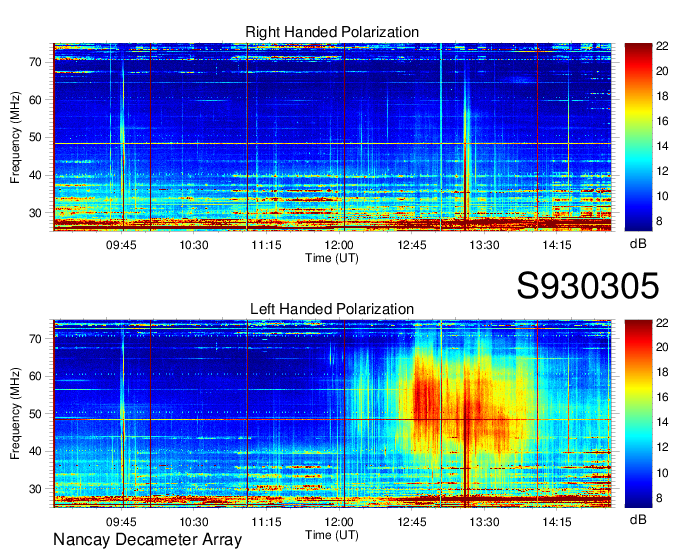Screen dimensions: 680x552
Task: Click the 11:15 time tick under Left Handed plot
Action: point(266,522)
